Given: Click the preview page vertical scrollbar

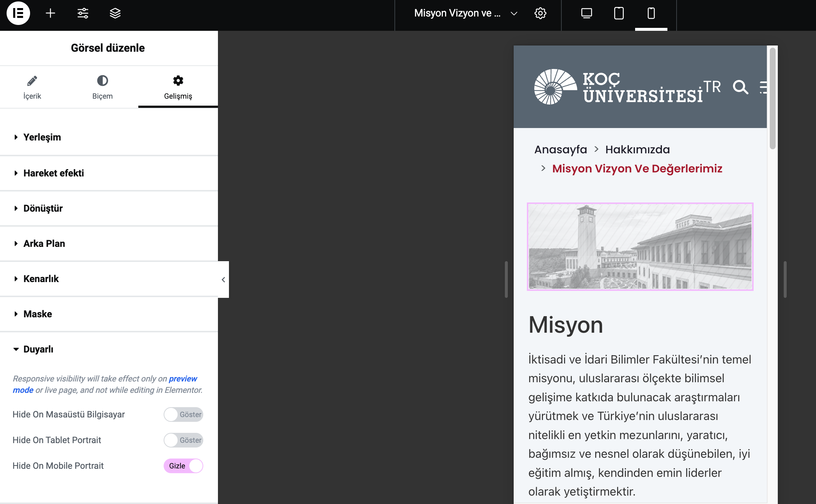Looking at the screenshot, I should (x=772, y=99).
